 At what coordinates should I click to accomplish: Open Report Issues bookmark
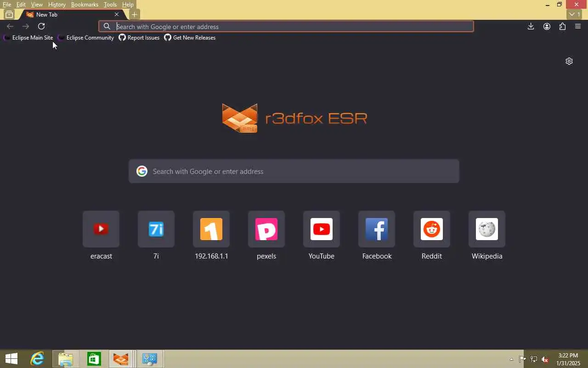pyautogui.click(x=139, y=38)
